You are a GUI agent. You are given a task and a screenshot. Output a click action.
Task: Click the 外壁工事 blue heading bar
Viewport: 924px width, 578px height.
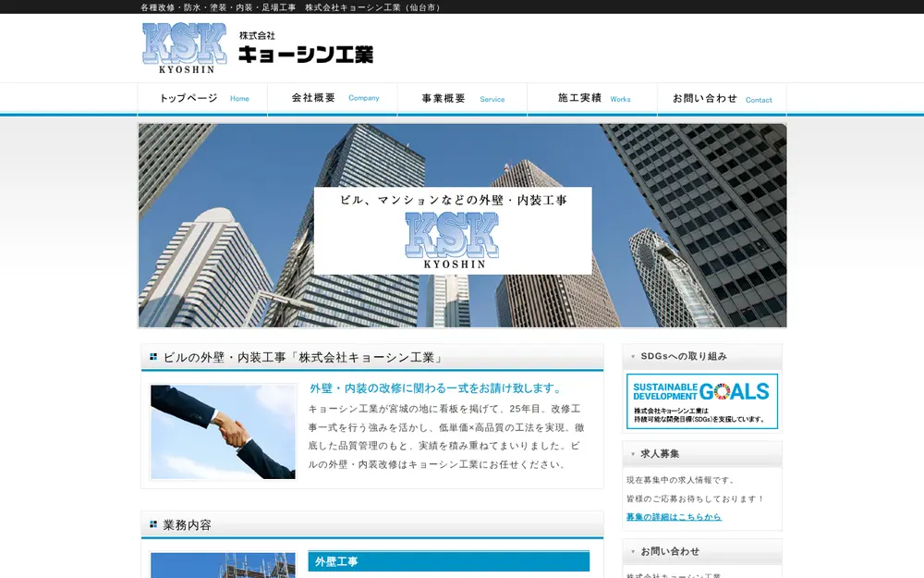[x=448, y=561]
